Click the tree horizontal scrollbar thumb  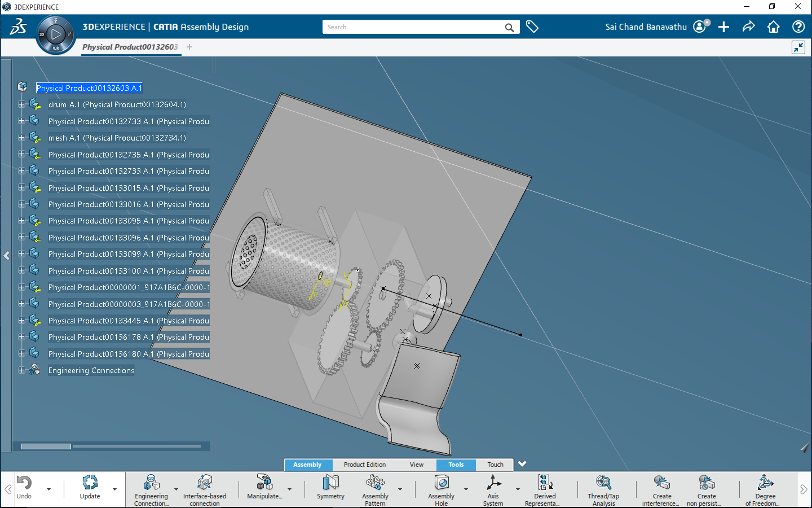(x=46, y=446)
